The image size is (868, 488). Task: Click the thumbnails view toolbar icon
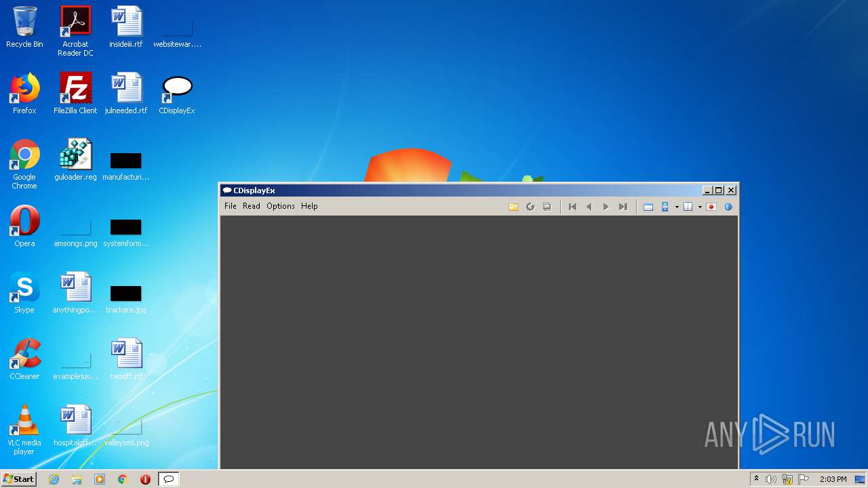(547, 207)
